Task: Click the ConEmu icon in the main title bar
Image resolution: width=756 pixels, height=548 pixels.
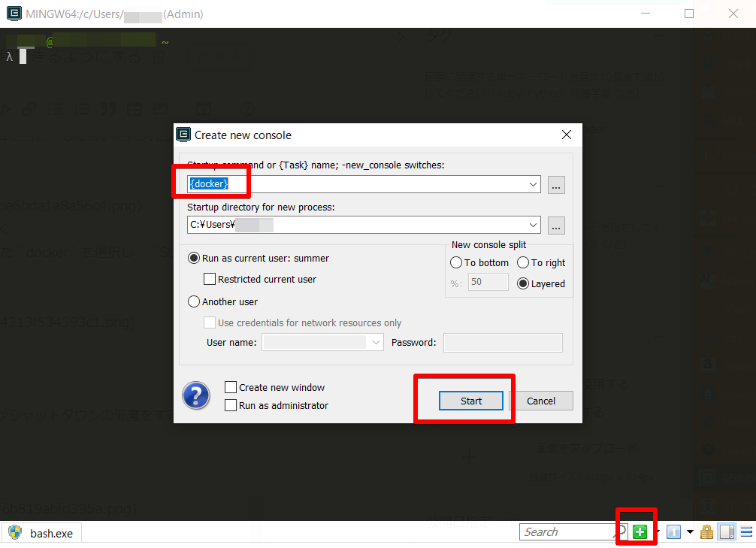Action: coord(14,14)
